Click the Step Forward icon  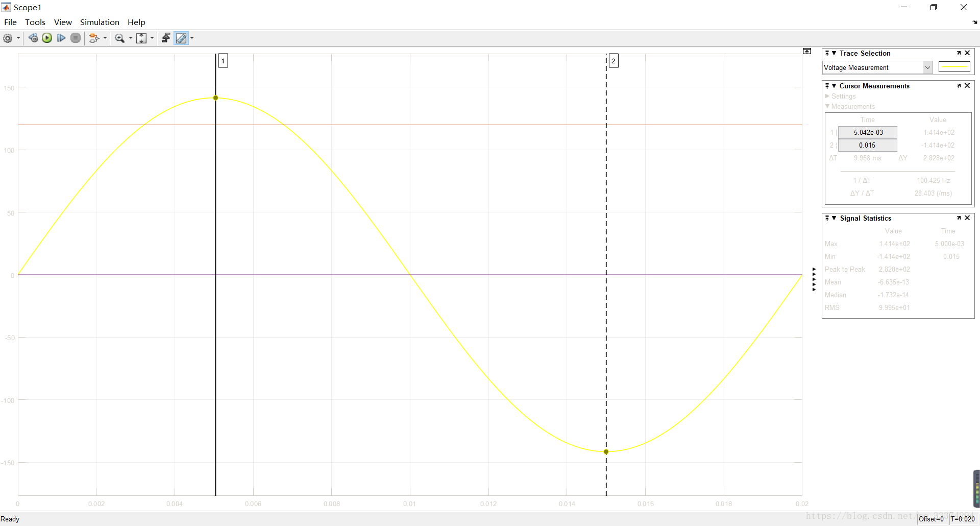pos(61,38)
